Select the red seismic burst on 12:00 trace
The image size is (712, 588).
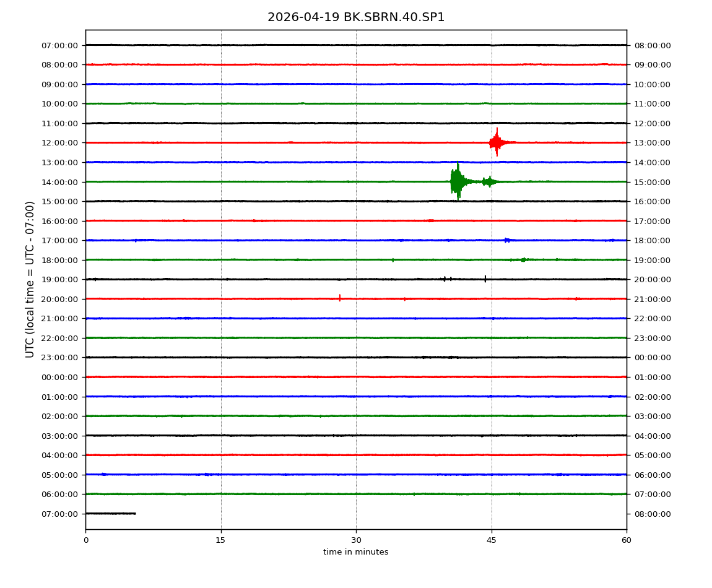pos(497,143)
